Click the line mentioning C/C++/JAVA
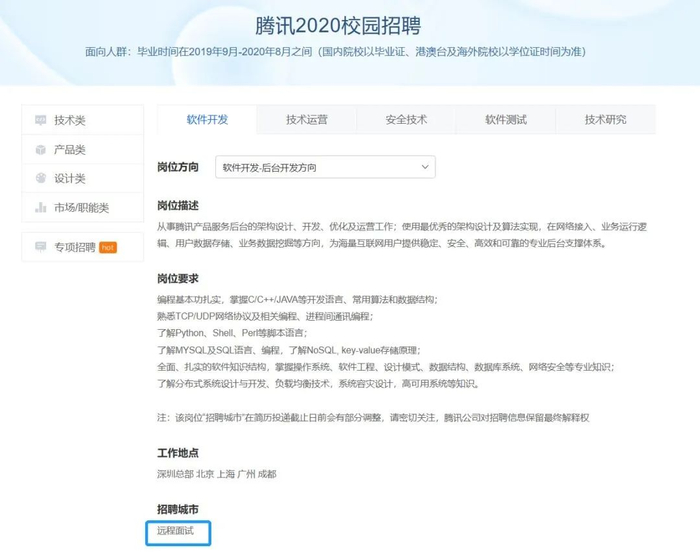The height and width of the screenshot is (552, 700). click(x=297, y=299)
